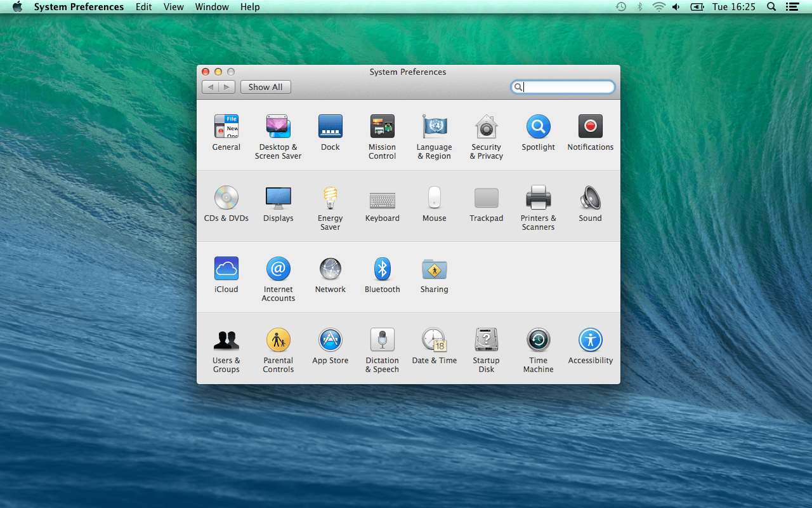Open the Window menu
This screenshot has width=812, height=508.
tap(212, 7)
